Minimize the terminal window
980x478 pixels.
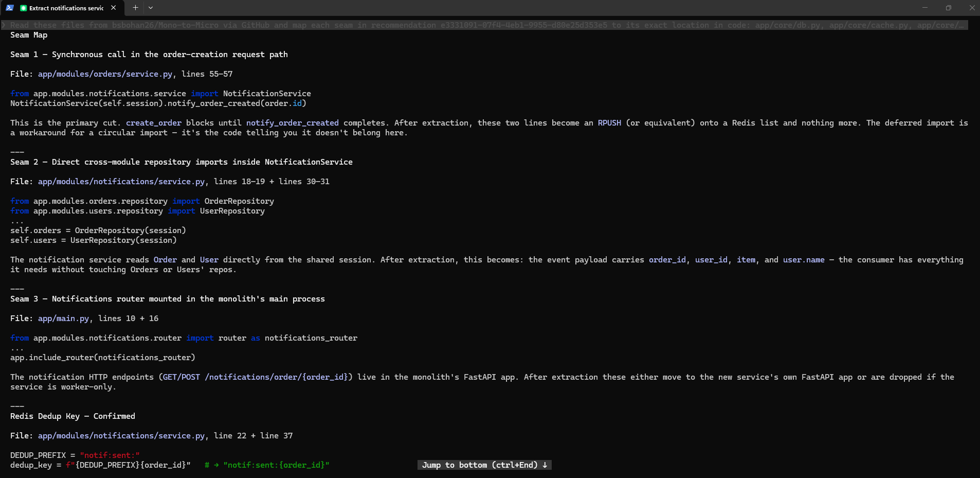click(924, 8)
